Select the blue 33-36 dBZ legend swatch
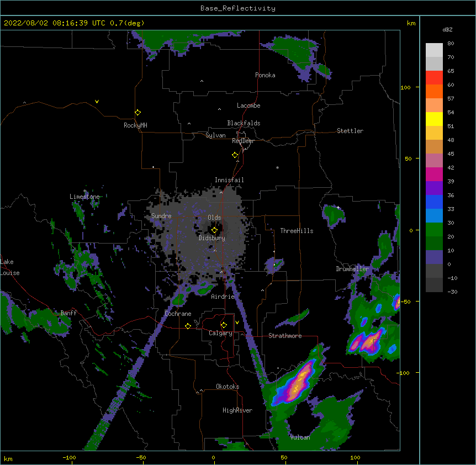 434,202
